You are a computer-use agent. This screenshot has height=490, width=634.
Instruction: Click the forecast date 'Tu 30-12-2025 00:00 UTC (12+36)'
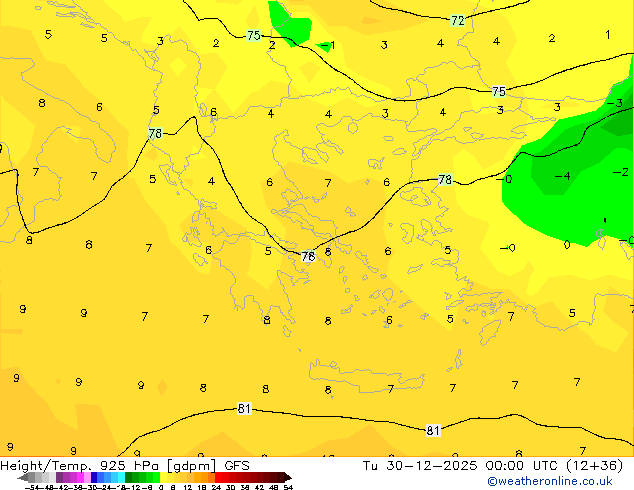coord(493,465)
